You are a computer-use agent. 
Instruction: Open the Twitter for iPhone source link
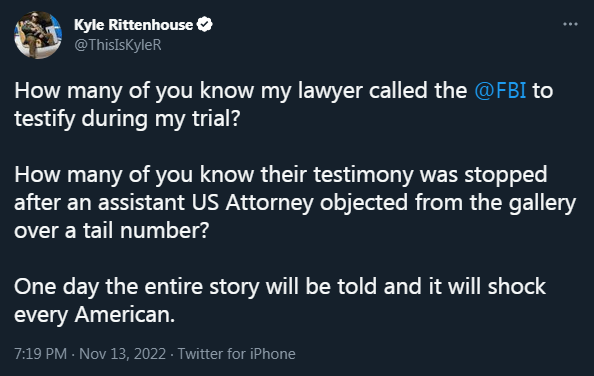coord(236,354)
